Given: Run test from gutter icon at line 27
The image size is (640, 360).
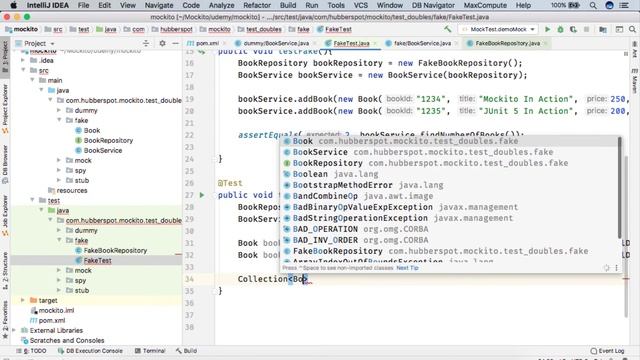Looking at the screenshot, I should coord(202,195).
